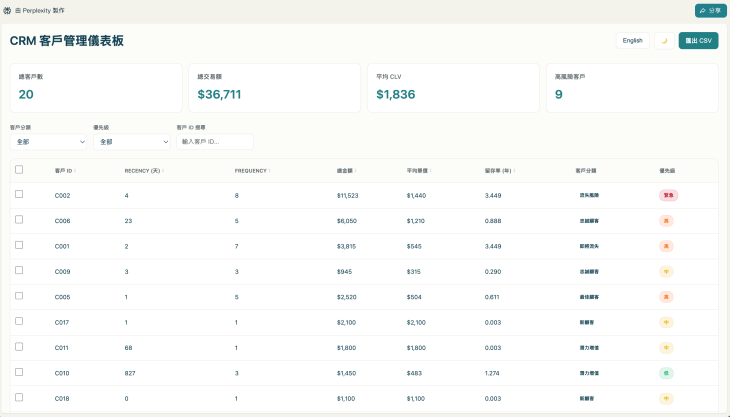Sort by 留存率 (年) column header
Image resolution: width=730 pixels, height=417 pixels.
(500, 171)
